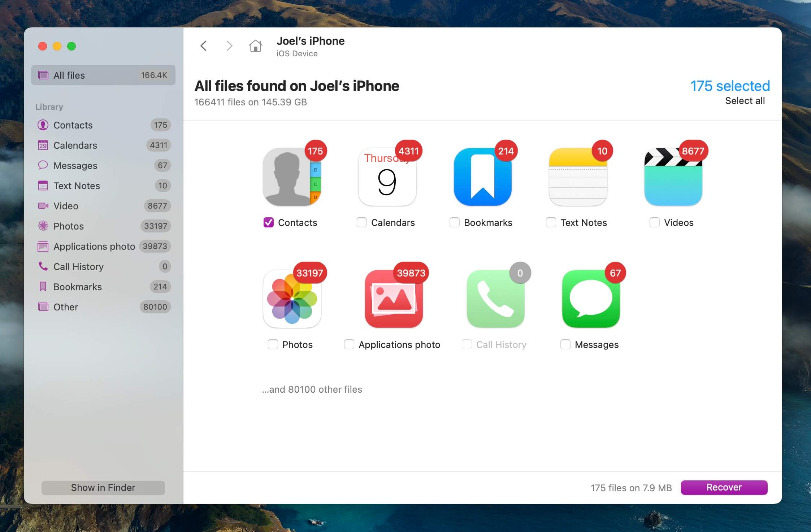
Task: Click Show in Finder button
Action: (x=103, y=488)
